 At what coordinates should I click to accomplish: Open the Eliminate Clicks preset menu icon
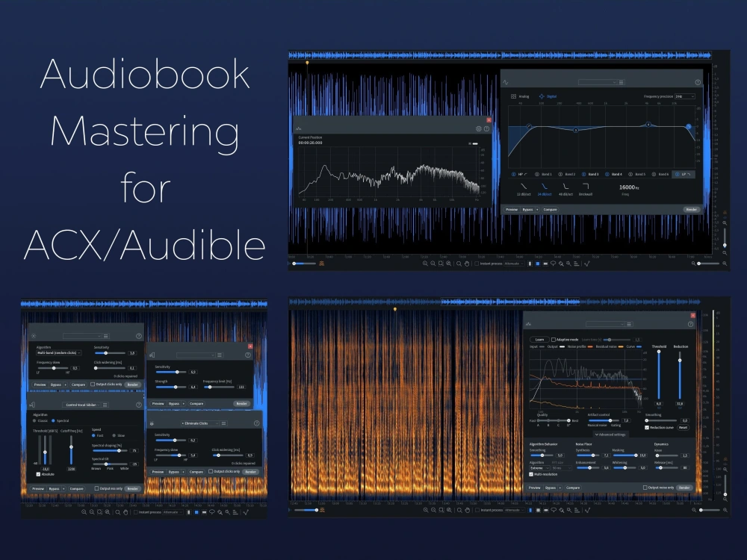pos(223,423)
